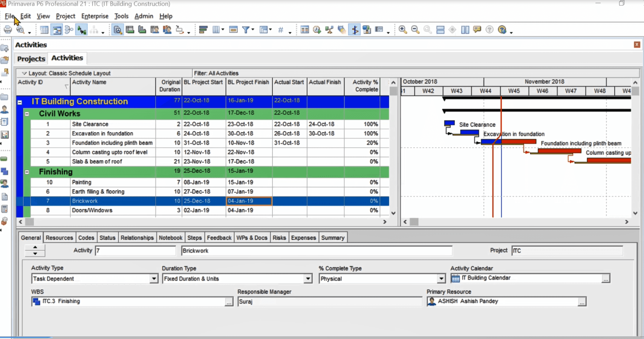Click the activity stepper up arrow

click(x=35, y=248)
